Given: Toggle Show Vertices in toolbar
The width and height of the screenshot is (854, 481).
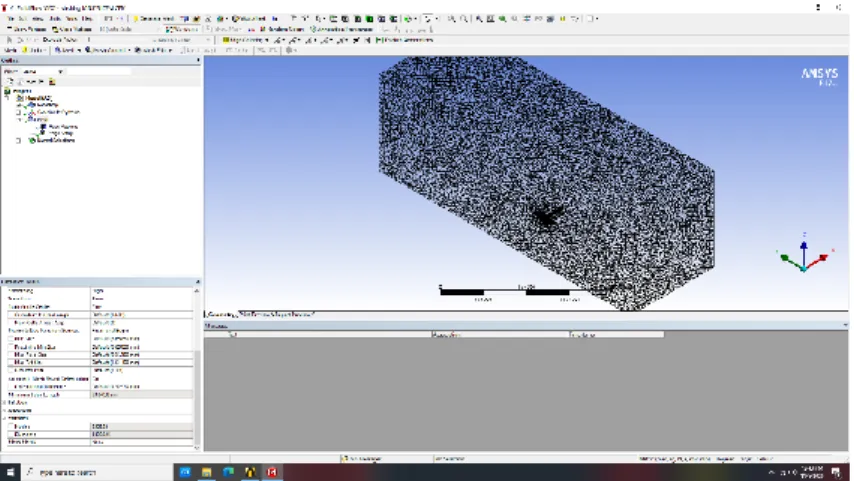Looking at the screenshot, I should coord(26,29).
